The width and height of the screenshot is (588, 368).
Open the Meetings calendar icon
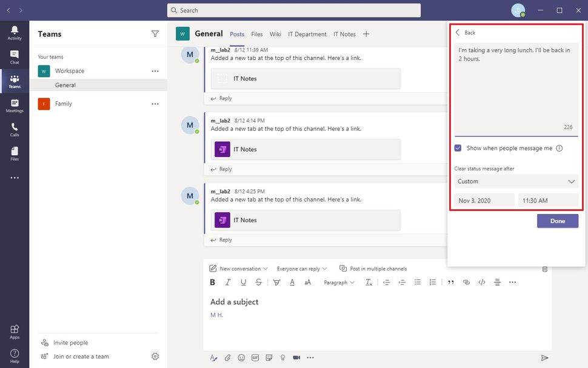click(x=15, y=104)
